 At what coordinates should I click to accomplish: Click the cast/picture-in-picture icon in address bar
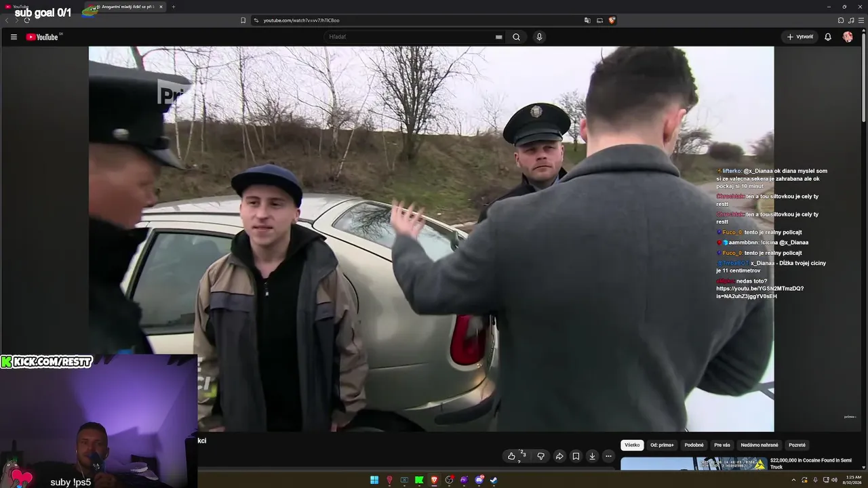[x=599, y=20]
